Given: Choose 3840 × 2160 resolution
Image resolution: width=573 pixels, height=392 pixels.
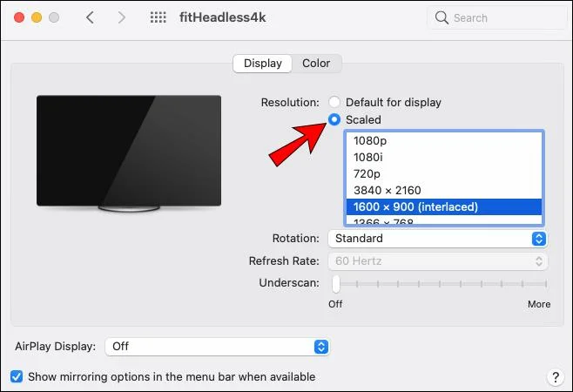Looking at the screenshot, I should coord(444,190).
